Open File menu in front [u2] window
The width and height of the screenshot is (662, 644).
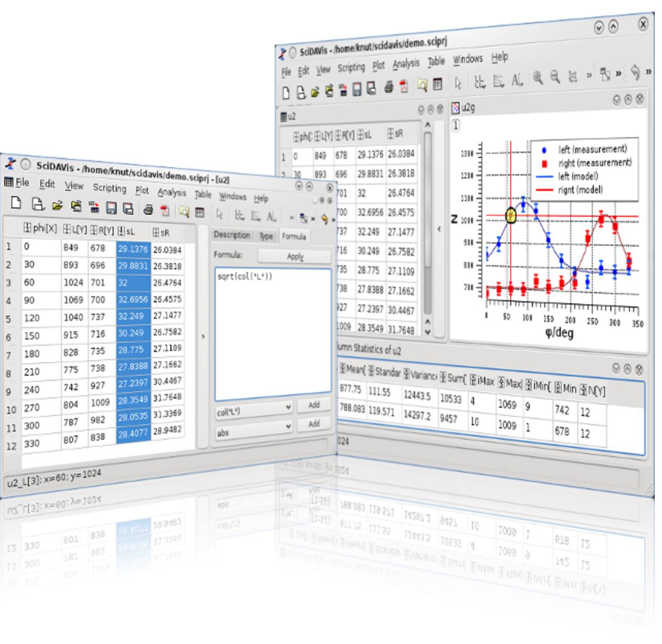coord(22,182)
